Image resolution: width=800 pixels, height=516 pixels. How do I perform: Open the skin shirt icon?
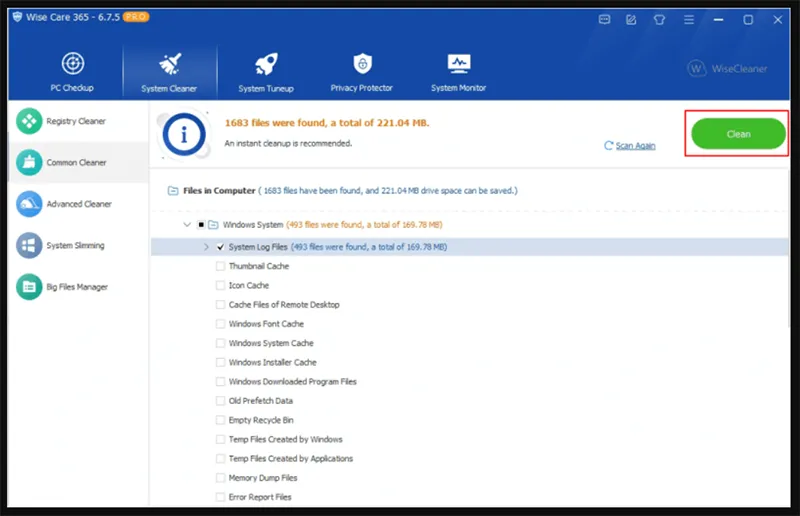pos(659,20)
